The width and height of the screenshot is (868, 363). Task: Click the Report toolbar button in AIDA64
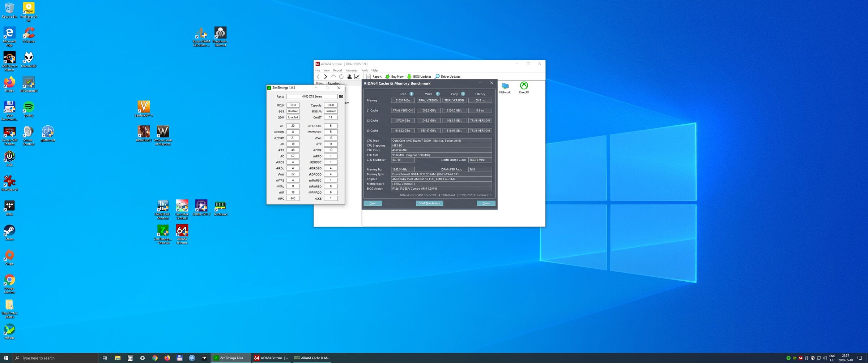coord(374,77)
